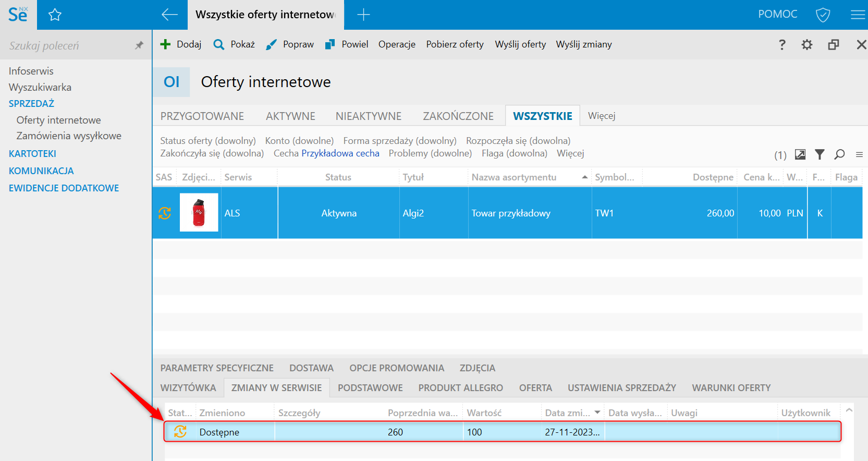Open DOSTAWA tab
This screenshot has height=461, width=868.
coord(311,368)
